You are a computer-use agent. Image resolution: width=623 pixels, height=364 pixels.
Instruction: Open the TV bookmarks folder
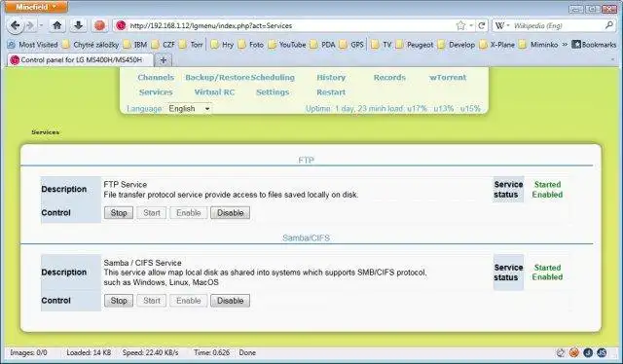(x=382, y=45)
